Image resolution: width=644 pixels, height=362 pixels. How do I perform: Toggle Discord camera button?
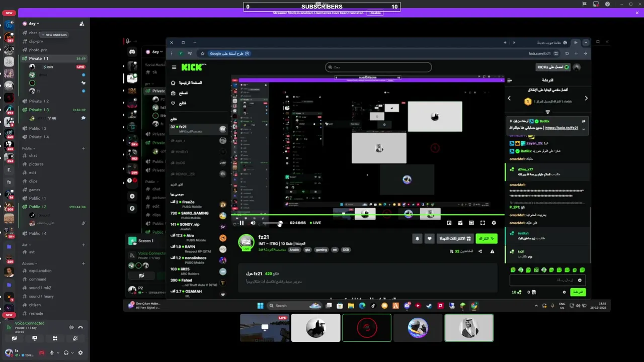pyautogui.click(x=15, y=338)
